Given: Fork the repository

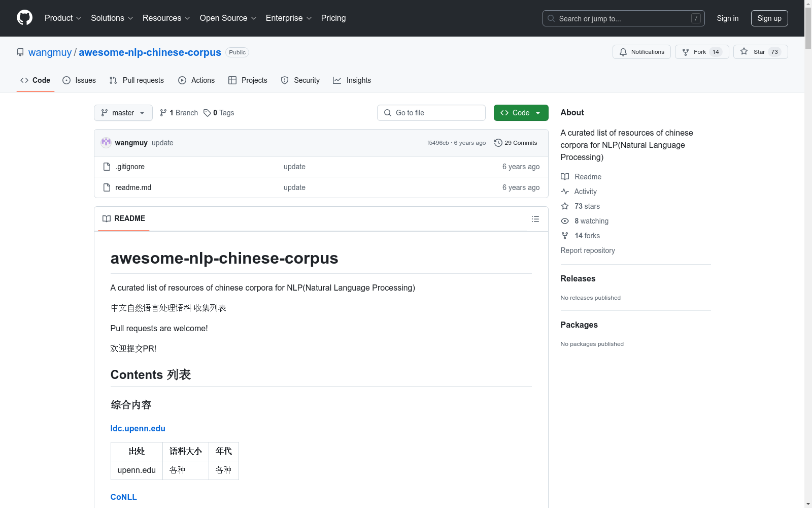Looking at the screenshot, I should [x=702, y=52].
